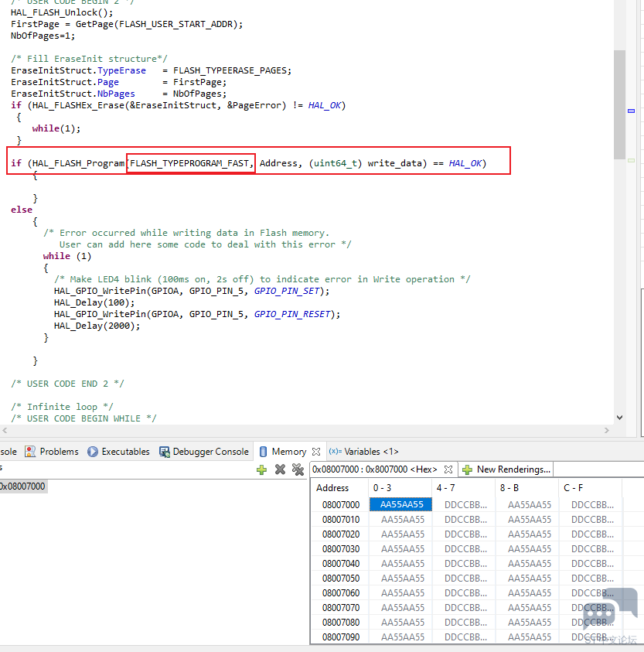Click address cell 08007010

point(340,520)
